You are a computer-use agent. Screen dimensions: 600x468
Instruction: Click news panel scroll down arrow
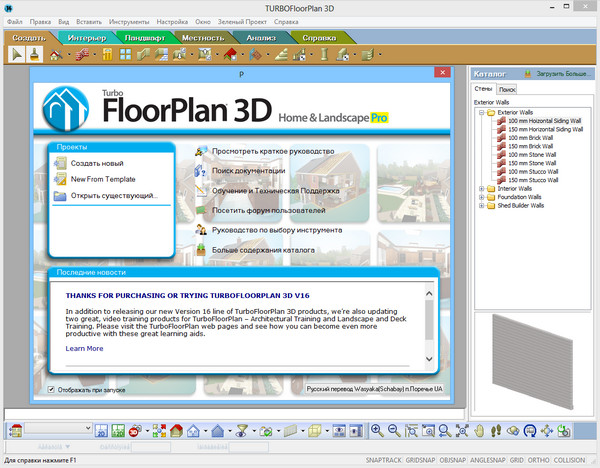pos(429,359)
